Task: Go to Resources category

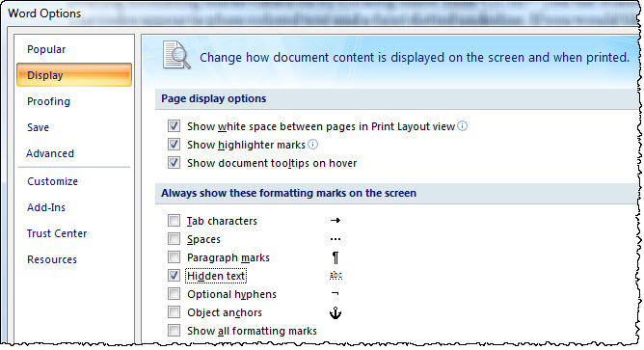Action: pos(52,259)
